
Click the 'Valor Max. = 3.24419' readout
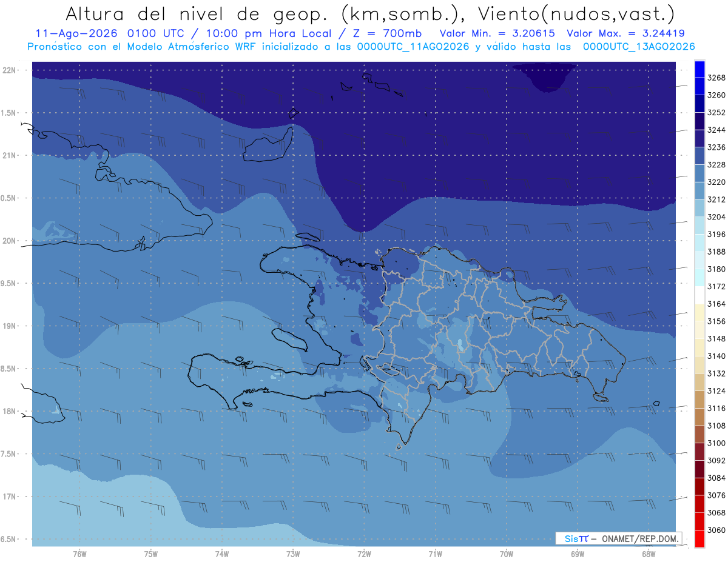(x=625, y=34)
